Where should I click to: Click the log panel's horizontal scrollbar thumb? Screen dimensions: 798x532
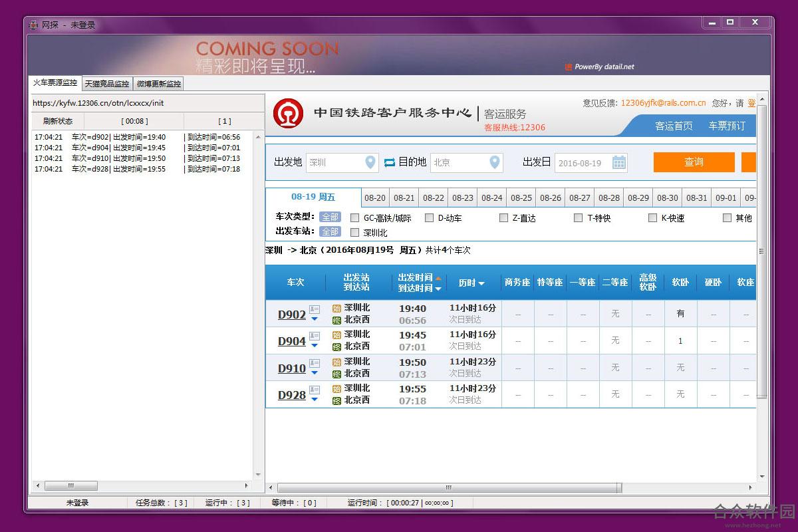pyautogui.click(x=71, y=486)
